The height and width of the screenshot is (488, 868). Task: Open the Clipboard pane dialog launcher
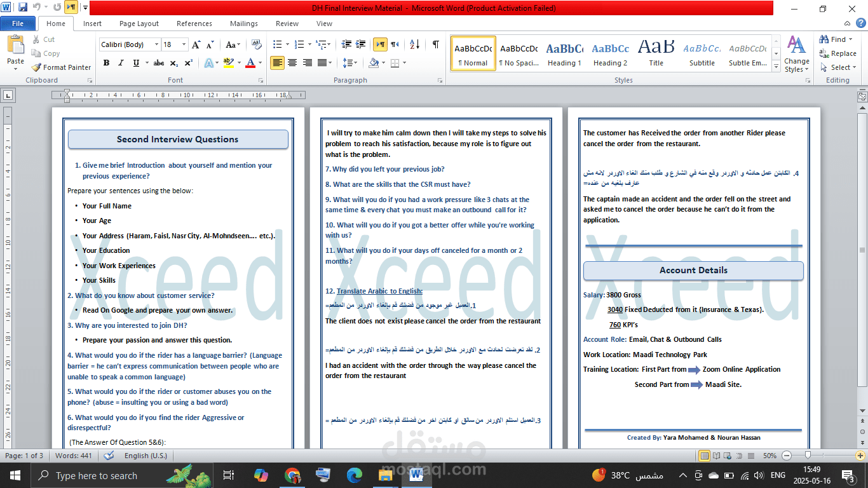(90, 81)
